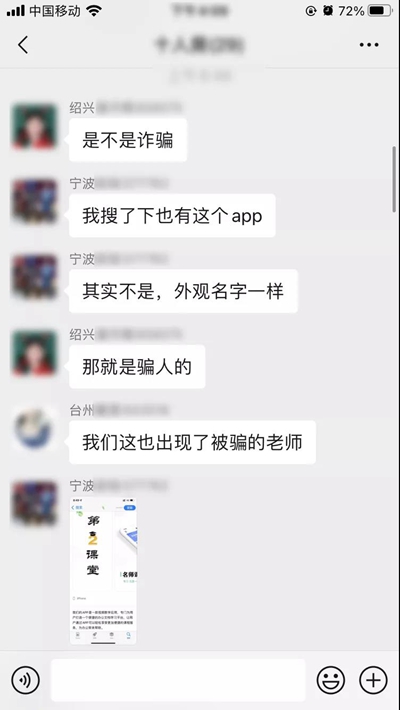Image resolution: width=400 pixels, height=710 pixels.
Task: Tap the 台州 user's round avatar
Action: pyautogui.click(x=34, y=429)
